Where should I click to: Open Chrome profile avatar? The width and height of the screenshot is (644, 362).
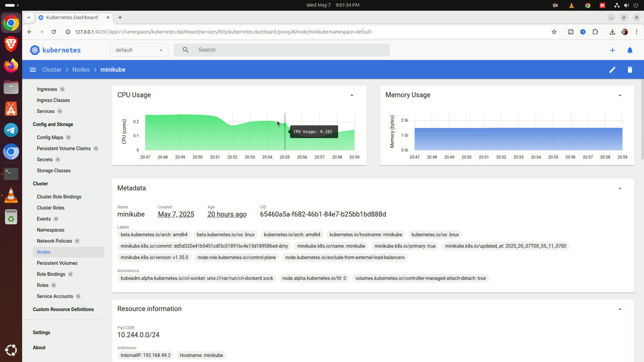624,32
